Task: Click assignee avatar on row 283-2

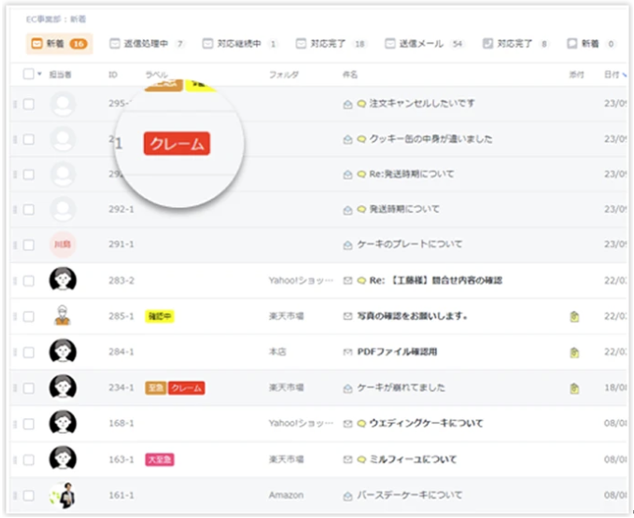Action: pos(64,281)
